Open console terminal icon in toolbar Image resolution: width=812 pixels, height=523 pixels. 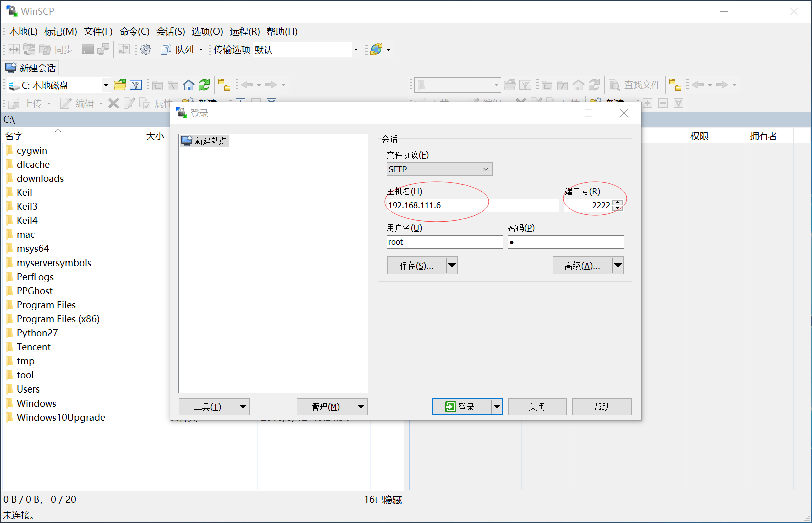point(88,49)
